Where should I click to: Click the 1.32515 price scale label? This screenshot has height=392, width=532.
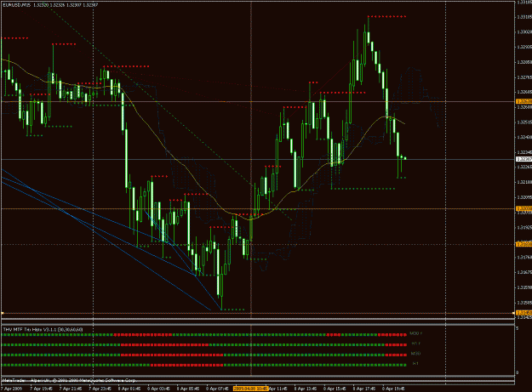click(x=523, y=122)
